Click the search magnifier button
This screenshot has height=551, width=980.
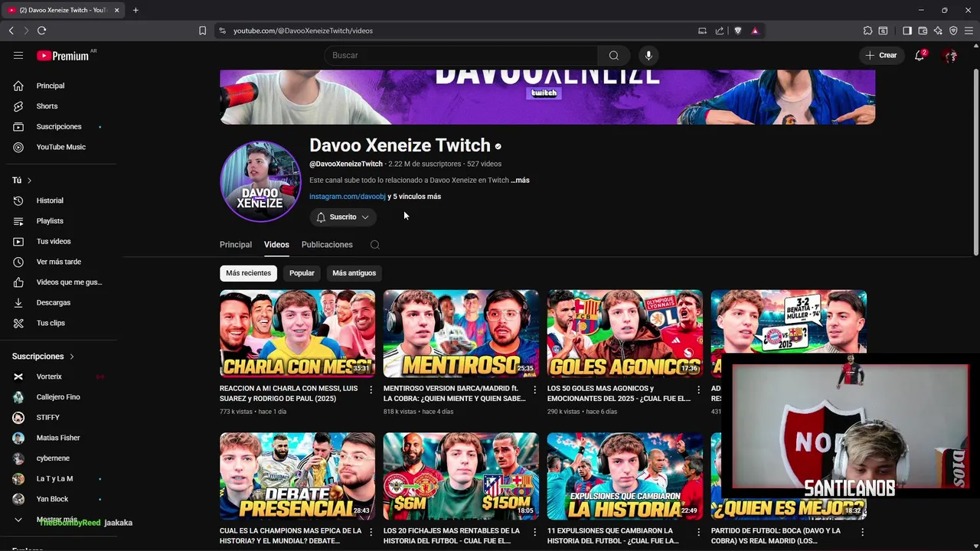pyautogui.click(x=613, y=55)
